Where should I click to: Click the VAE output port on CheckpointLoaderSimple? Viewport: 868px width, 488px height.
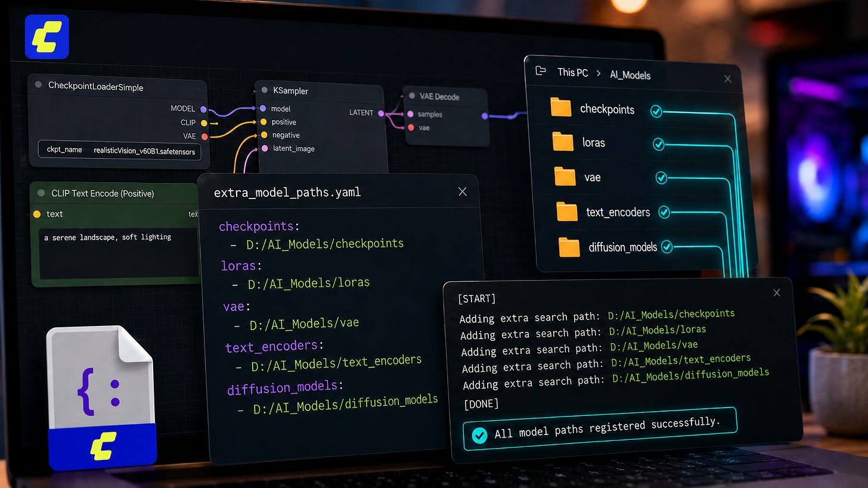(204, 136)
